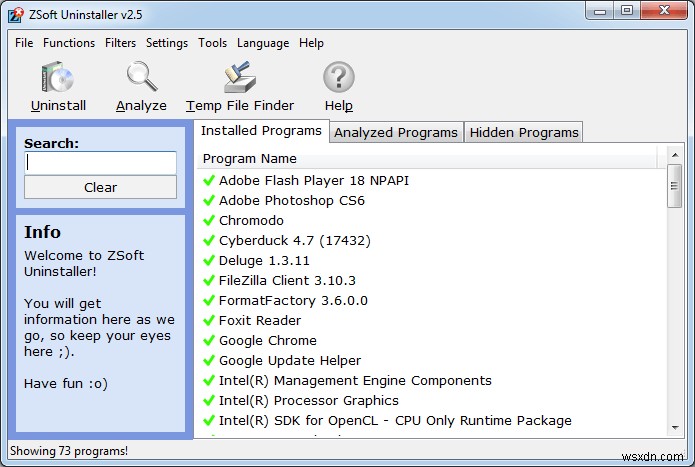The height and width of the screenshot is (467, 695).
Task: Click the vertical scrollbar thumb
Action: (x=675, y=186)
